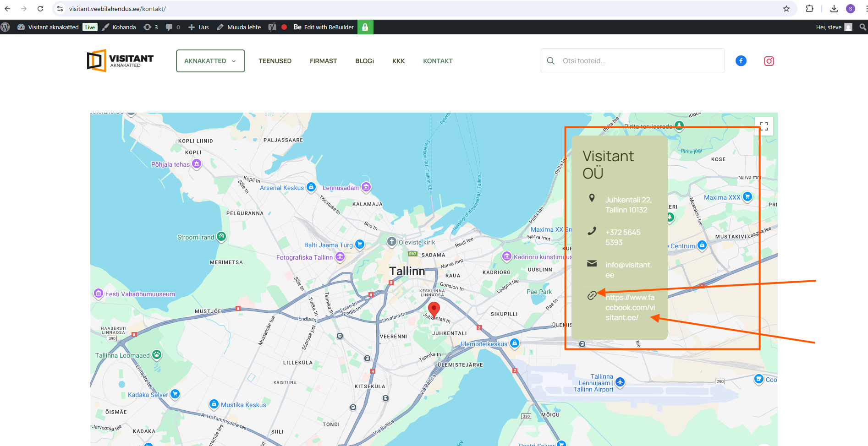This screenshot has height=446, width=868.
Task: Open the Uus new content menu
Action: click(x=198, y=27)
